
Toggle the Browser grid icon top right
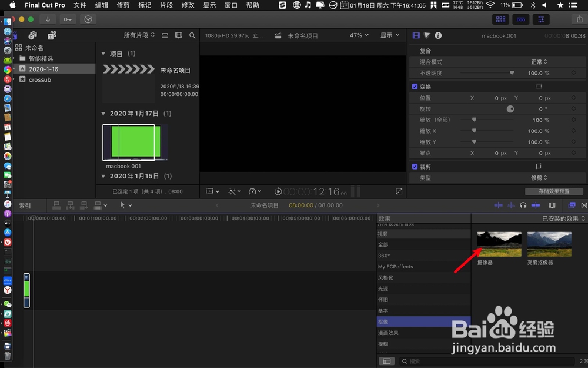(501, 19)
